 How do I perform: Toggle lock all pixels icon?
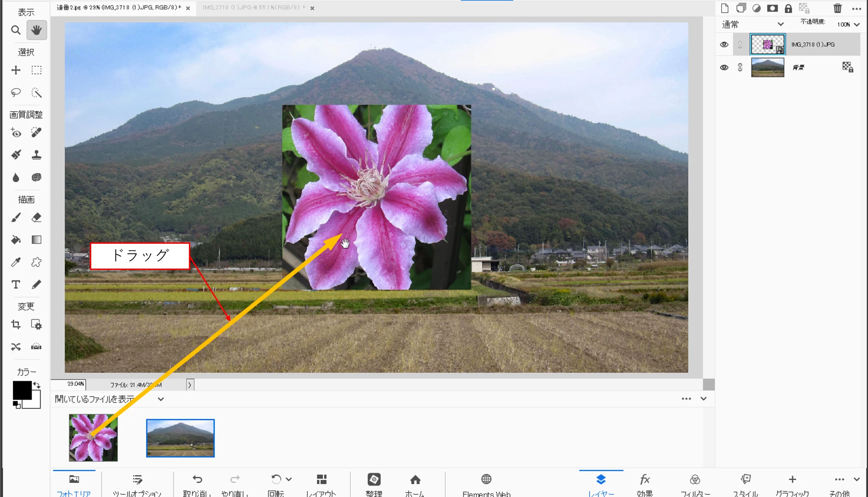(x=788, y=8)
